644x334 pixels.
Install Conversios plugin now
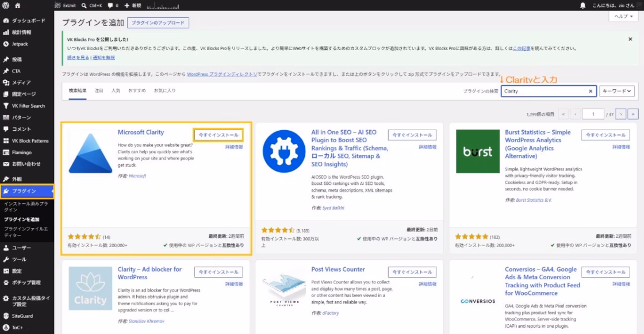[605, 272]
